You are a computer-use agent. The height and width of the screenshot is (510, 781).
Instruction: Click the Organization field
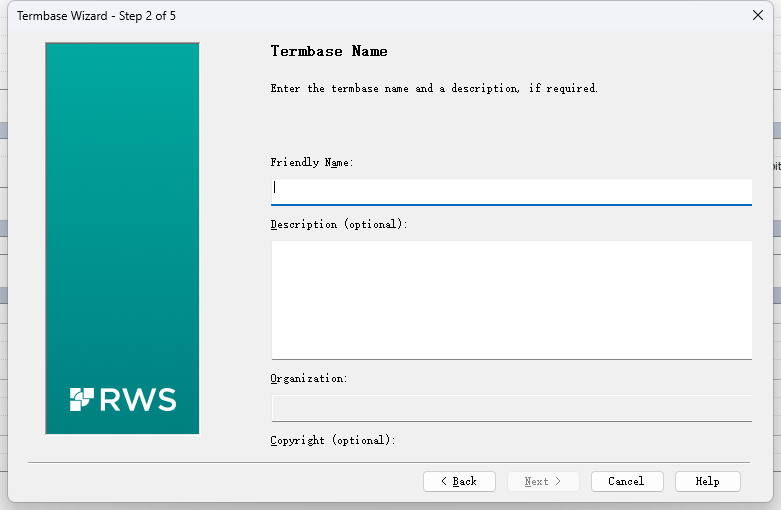[512, 408]
